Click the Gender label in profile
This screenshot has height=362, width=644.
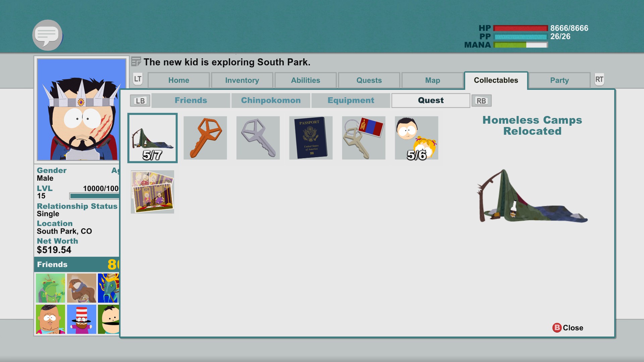pos(52,170)
